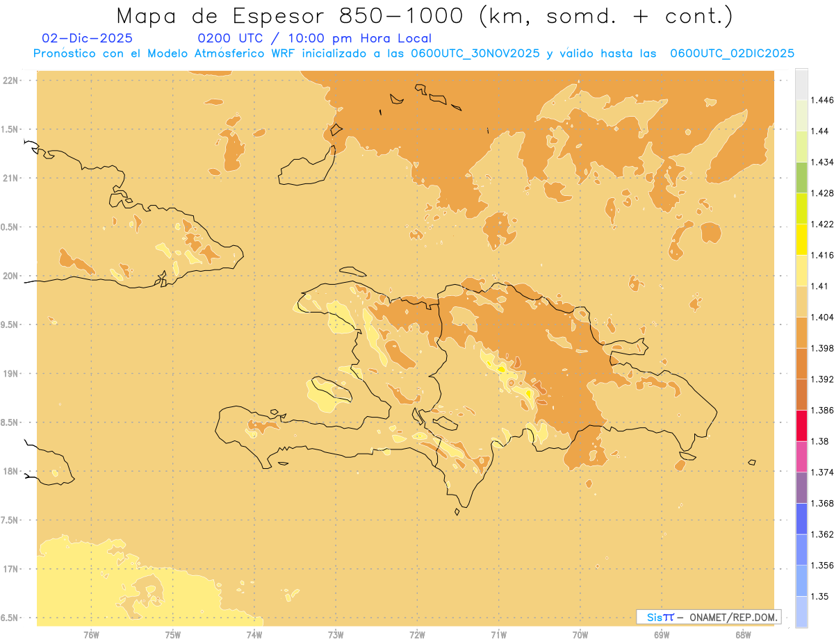Image resolution: width=834 pixels, height=644 pixels.
Task: Click the latitude label '22N'
Action: (11, 81)
